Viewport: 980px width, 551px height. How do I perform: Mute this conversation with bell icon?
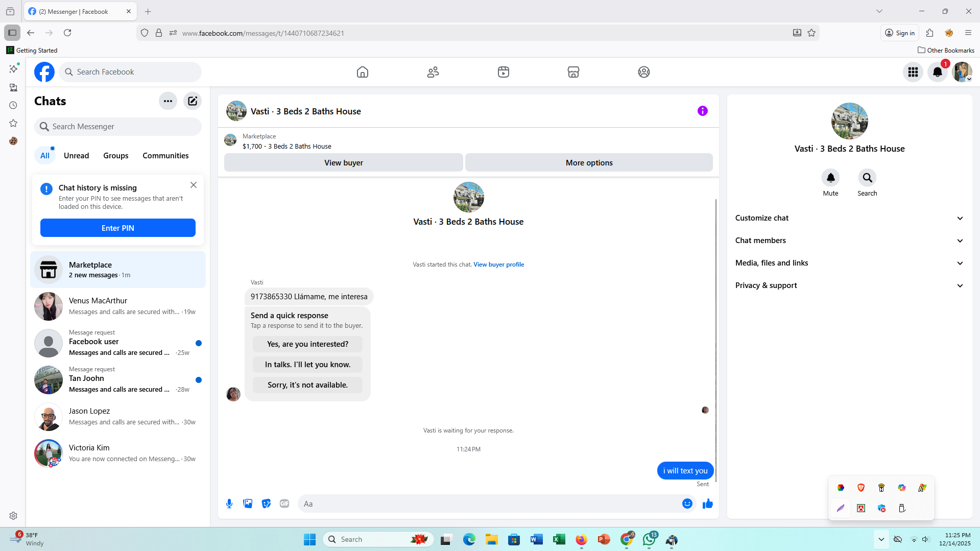pos(831,178)
